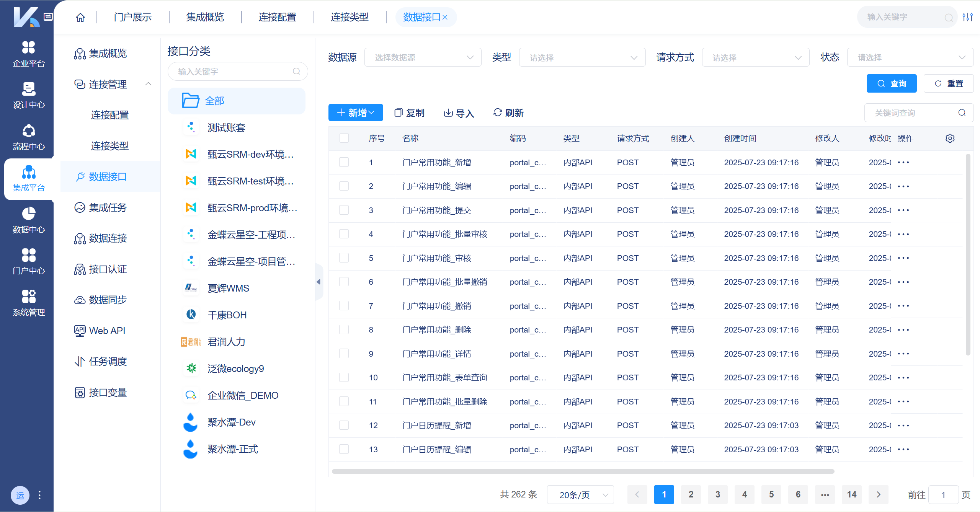The height and width of the screenshot is (512, 980).
Task: Check the checkbox for 门户常用功能_新增 row
Action: pyautogui.click(x=344, y=162)
